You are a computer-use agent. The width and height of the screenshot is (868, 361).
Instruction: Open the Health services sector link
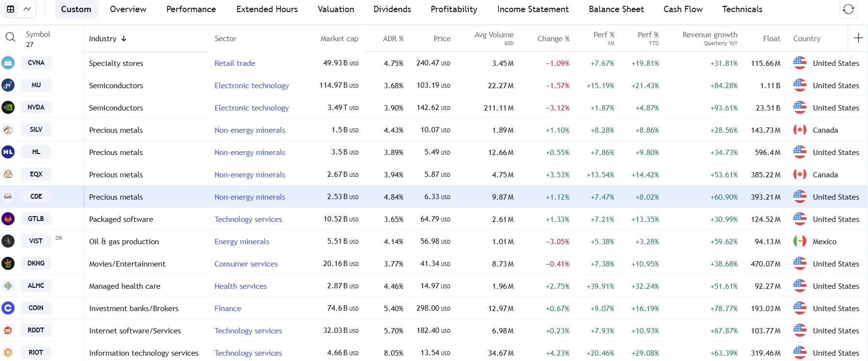[x=241, y=286]
